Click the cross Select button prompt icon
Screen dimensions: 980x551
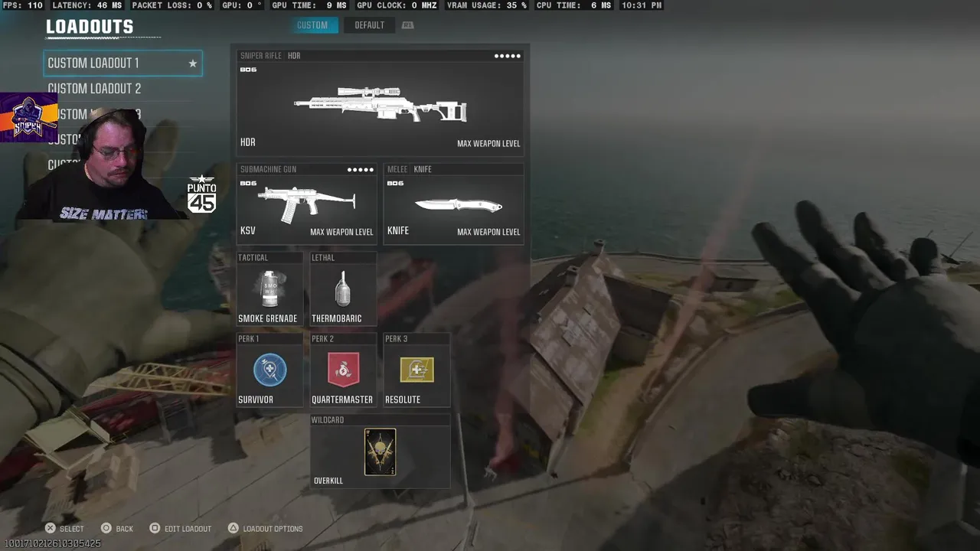[50, 528]
